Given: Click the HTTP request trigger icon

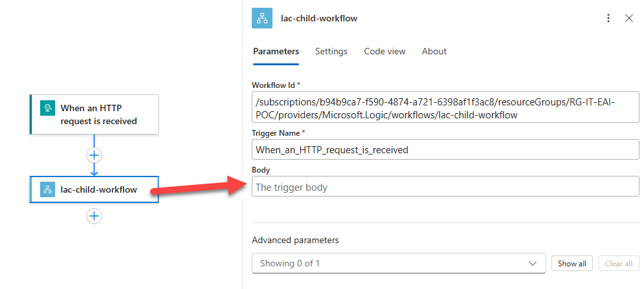Looking at the screenshot, I should point(47,108).
